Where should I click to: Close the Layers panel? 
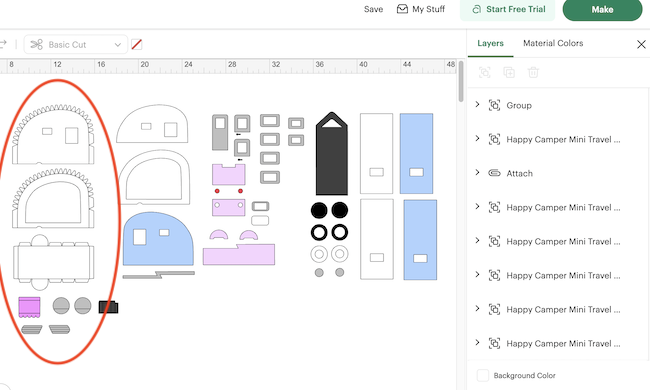click(x=641, y=44)
